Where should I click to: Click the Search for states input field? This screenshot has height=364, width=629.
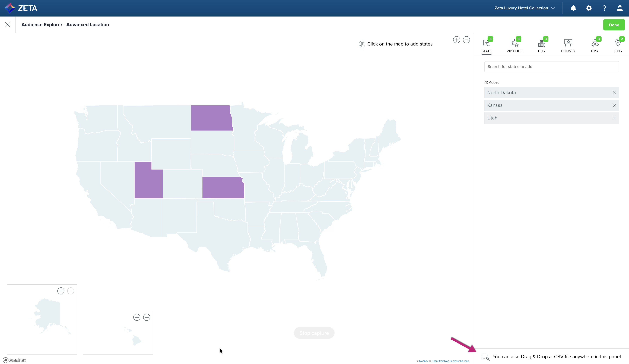pyautogui.click(x=551, y=67)
